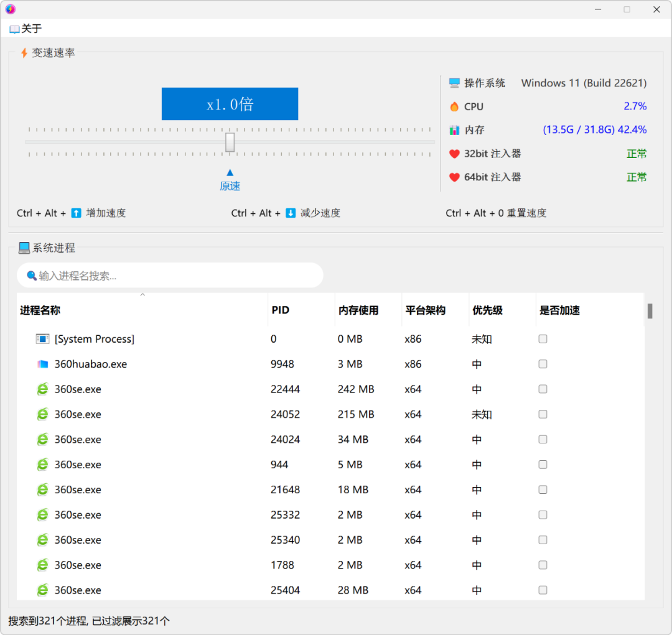This screenshot has width=672, height=635.
Task: Enable acceleration for 360se.exe PID 25340
Action: (543, 540)
